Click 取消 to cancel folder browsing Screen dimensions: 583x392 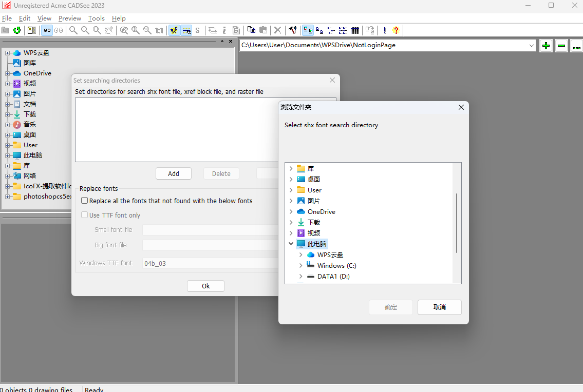pos(440,307)
